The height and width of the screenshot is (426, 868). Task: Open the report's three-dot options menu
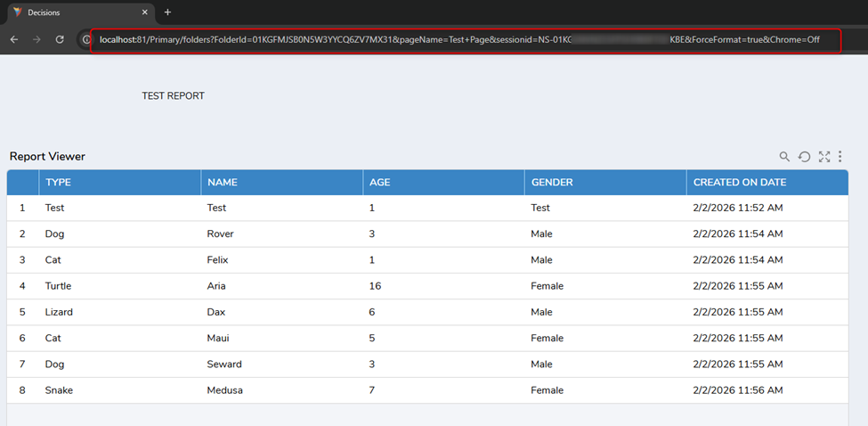click(x=840, y=157)
